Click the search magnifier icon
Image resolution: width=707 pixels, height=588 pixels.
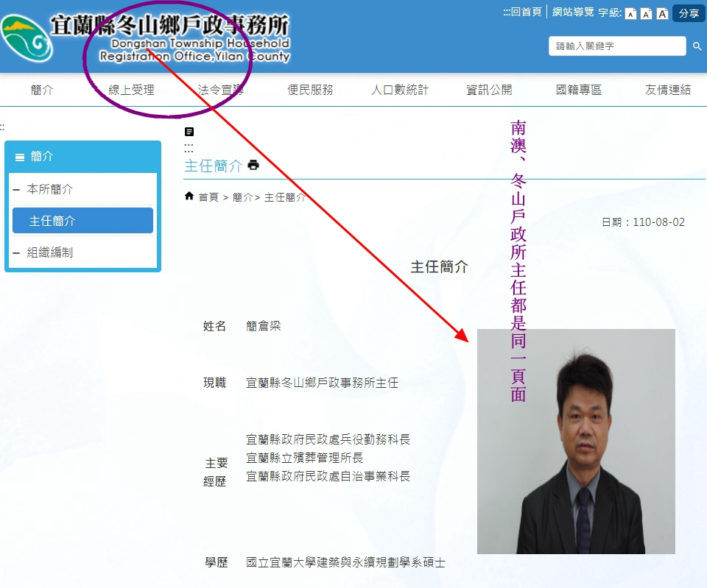point(697,46)
